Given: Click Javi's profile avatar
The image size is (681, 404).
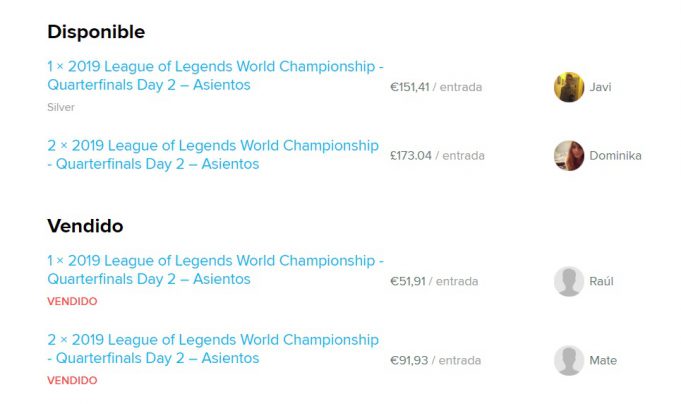Looking at the screenshot, I should (569, 87).
